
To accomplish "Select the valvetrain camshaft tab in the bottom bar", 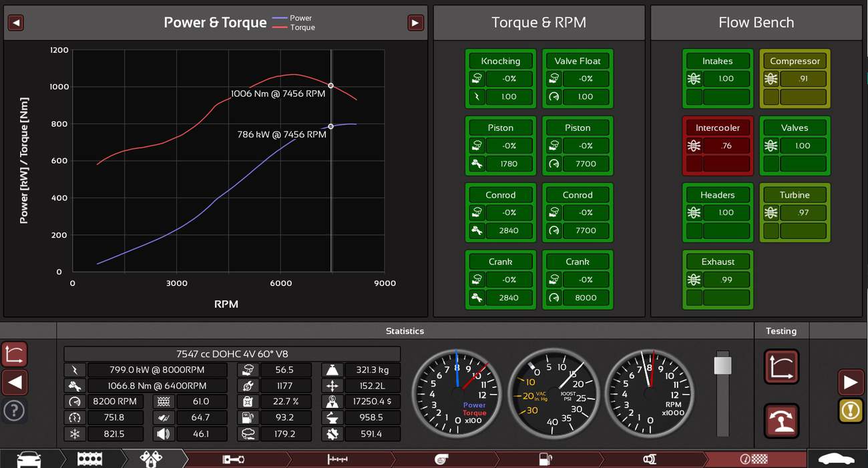I will pyautogui.click(x=337, y=459).
